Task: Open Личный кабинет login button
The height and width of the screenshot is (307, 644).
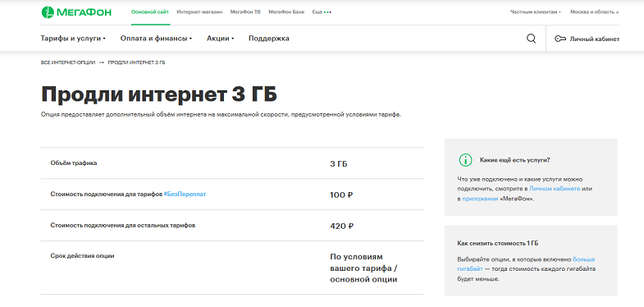Action: (x=587, y=39)
